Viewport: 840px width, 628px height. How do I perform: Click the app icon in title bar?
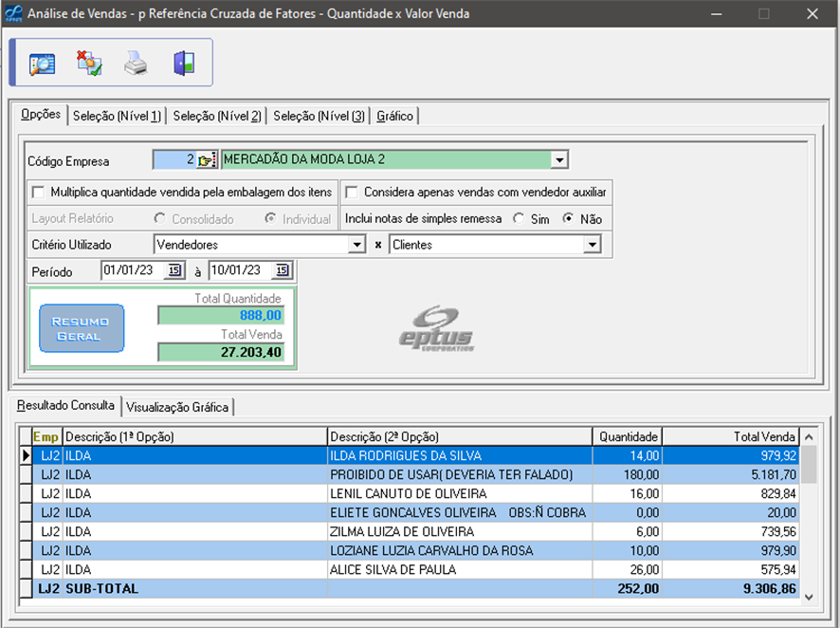coord(13,13)
